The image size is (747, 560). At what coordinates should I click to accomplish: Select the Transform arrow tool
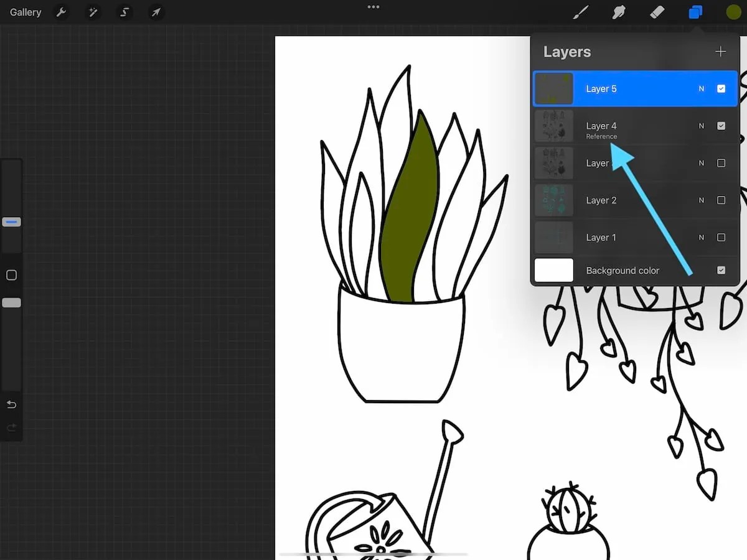(156, 12)
